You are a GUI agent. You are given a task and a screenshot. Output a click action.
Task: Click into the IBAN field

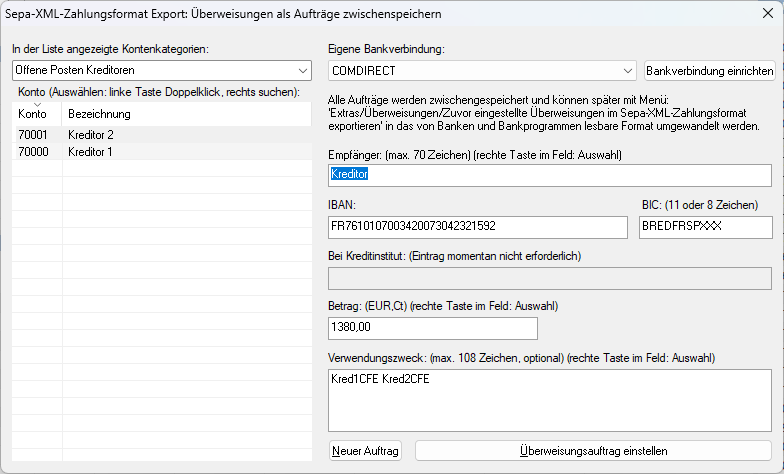[x=478, y=228]
